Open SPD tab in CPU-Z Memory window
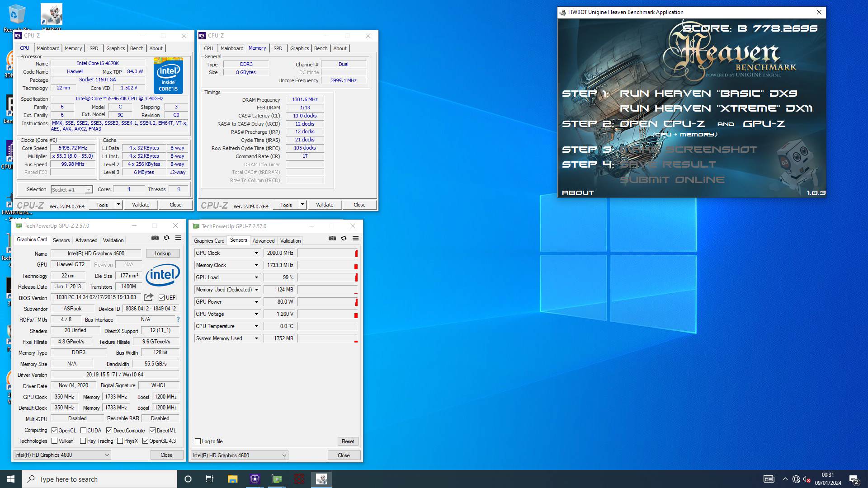The image size is (868, 488). click(278, 48)
